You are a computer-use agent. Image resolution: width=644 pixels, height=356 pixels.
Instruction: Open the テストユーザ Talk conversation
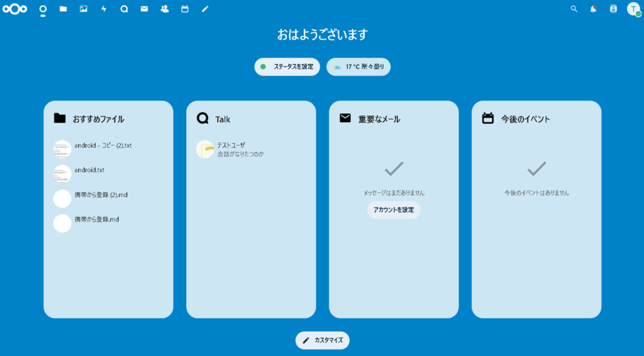[x=231, y=149]
